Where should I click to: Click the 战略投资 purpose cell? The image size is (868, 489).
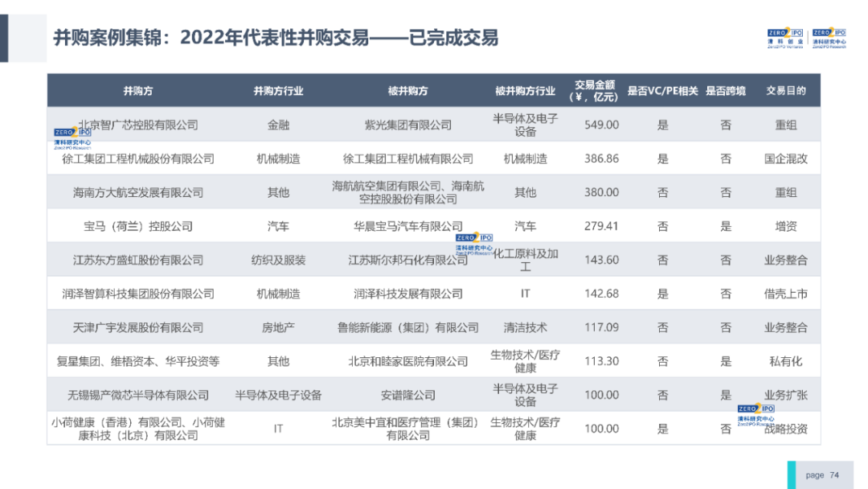[785, 429]
